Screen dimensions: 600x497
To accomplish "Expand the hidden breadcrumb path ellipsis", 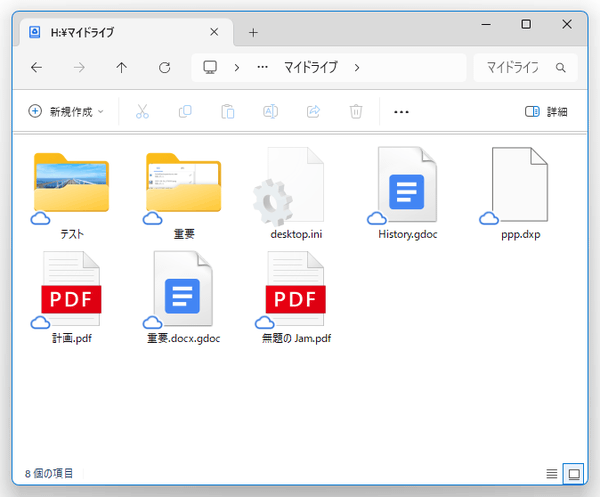I will (x=263, y=68).
